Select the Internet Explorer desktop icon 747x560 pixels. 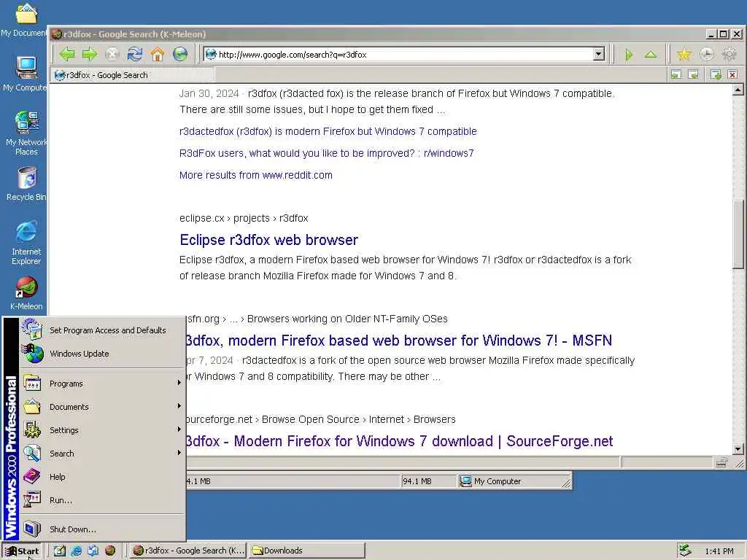26,242
